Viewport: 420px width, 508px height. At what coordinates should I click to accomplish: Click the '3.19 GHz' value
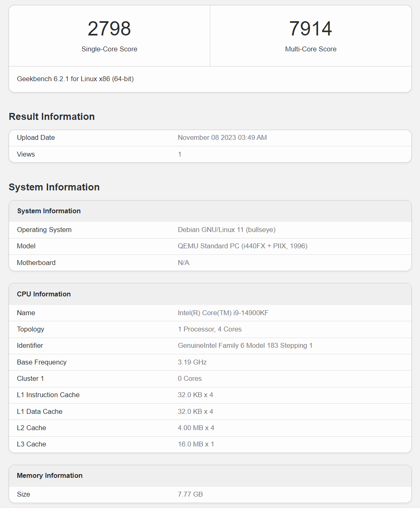(192, 362)
